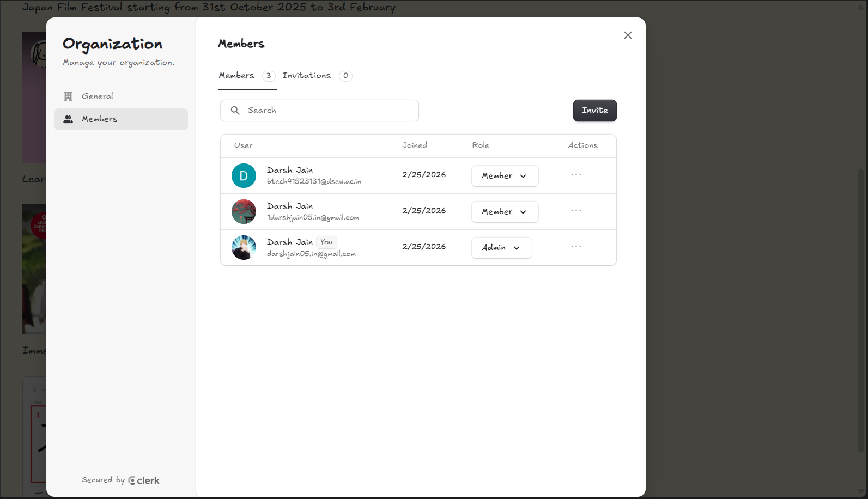This screenshot has height=499, width=868.
Task: Click the page's vertical scrollbar
Action: [861, 311]
